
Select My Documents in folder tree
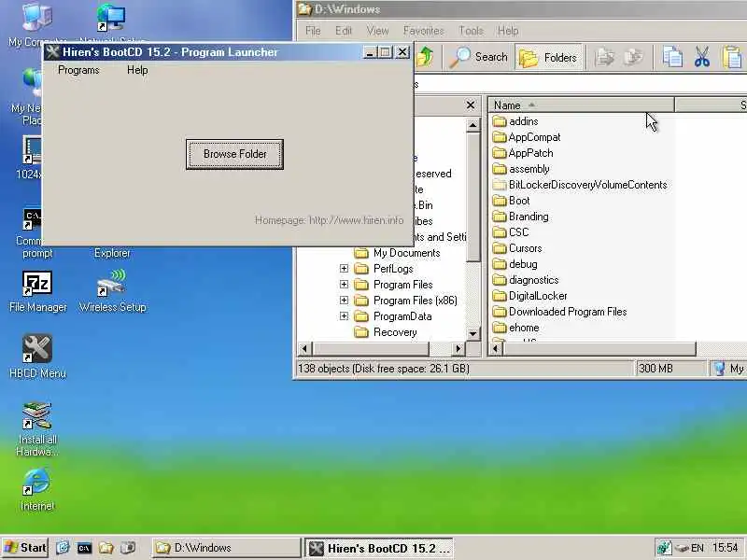[398, 253]
